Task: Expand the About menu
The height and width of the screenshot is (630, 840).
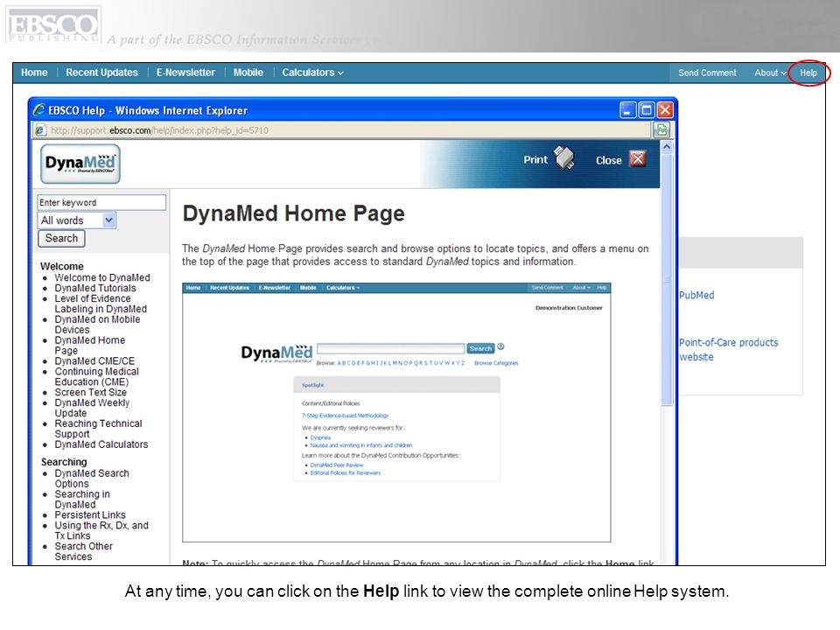Action: (x=770, y=73)
